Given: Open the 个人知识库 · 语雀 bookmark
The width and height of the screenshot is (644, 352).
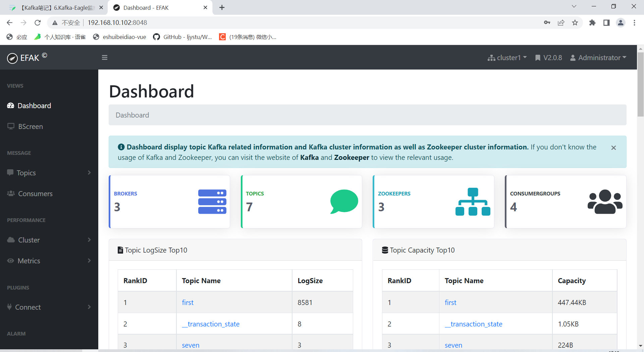Looking at the screenshot, I should click(x=60, y=37).
